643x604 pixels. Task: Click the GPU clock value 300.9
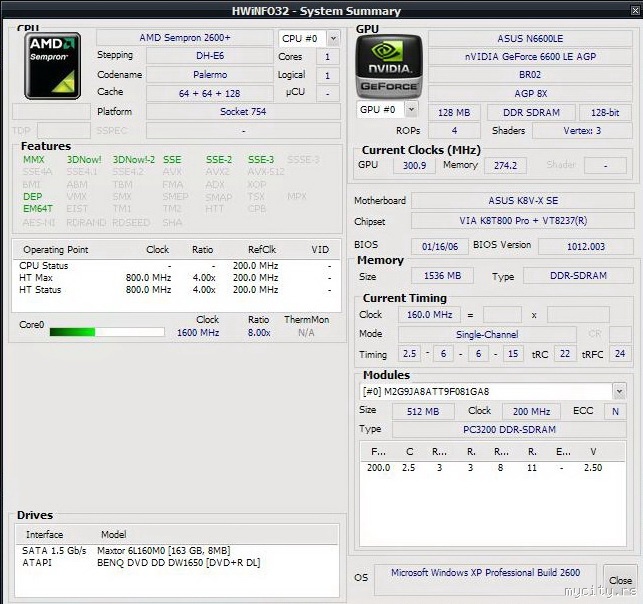414,165
